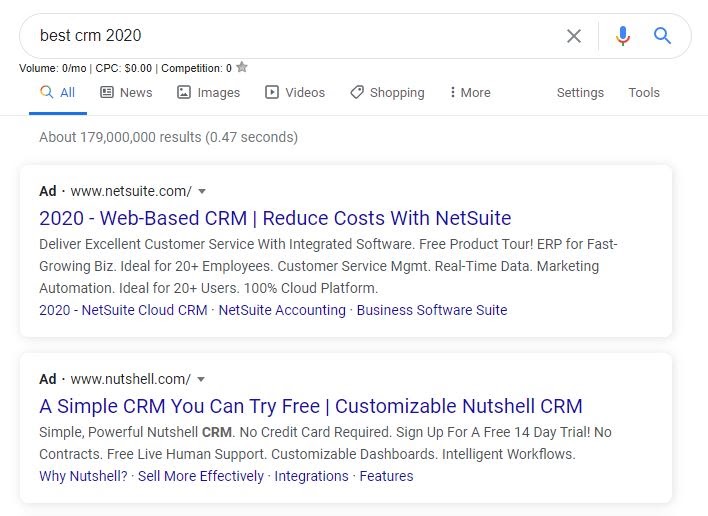Expand the More options menu
This screenshot has width=708, height=516.
470,93
